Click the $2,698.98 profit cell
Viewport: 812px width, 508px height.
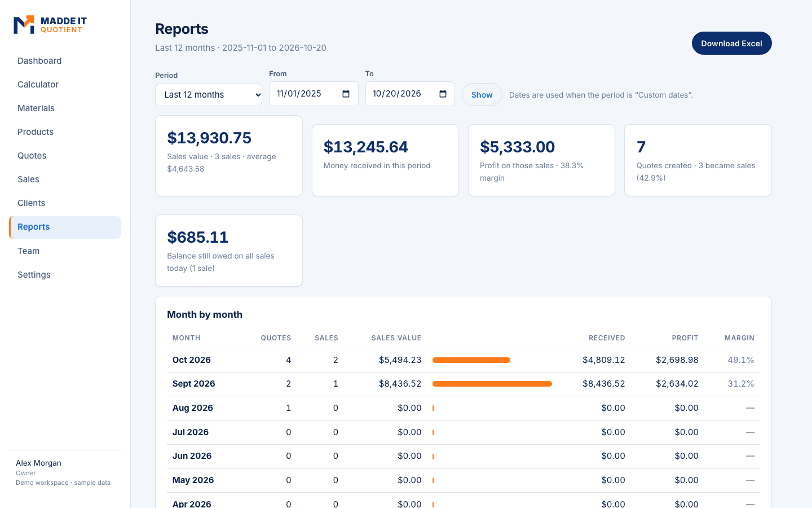point(677,360)
